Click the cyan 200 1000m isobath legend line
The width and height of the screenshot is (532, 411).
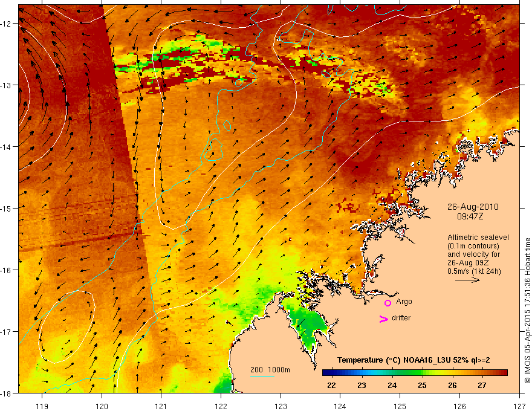pyautogui.click(x=262, y=376)
